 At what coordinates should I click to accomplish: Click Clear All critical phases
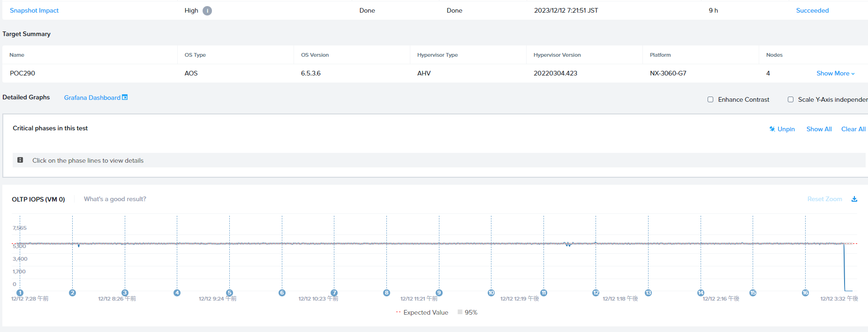click(853, 129)
